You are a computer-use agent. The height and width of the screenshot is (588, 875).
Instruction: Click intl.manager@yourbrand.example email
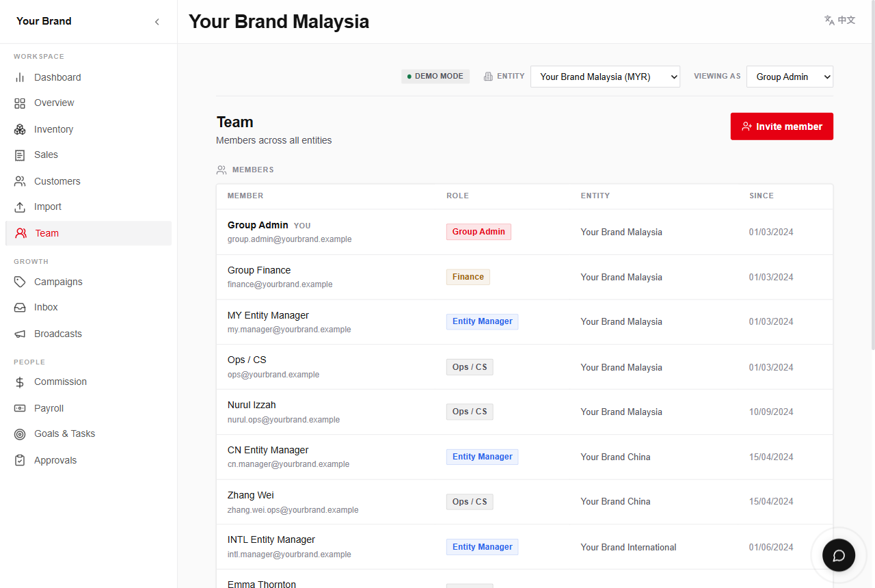click(289, 554)
